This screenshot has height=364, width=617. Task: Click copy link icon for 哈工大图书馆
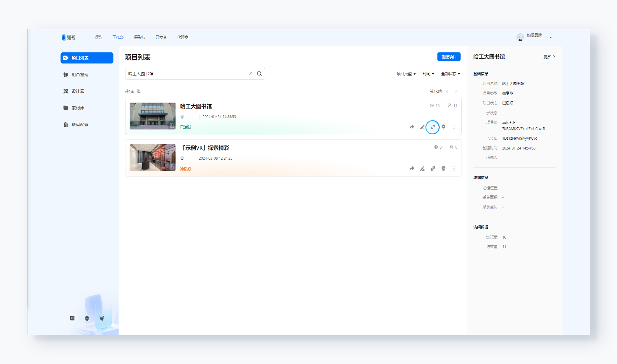[x=433, y=127]
